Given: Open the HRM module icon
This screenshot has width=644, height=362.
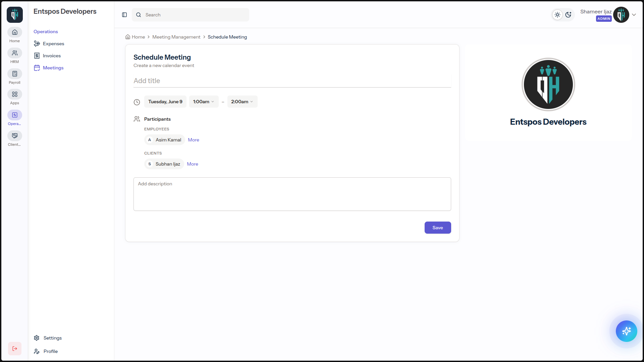Looking at the screenshot, I should [15, 53].
